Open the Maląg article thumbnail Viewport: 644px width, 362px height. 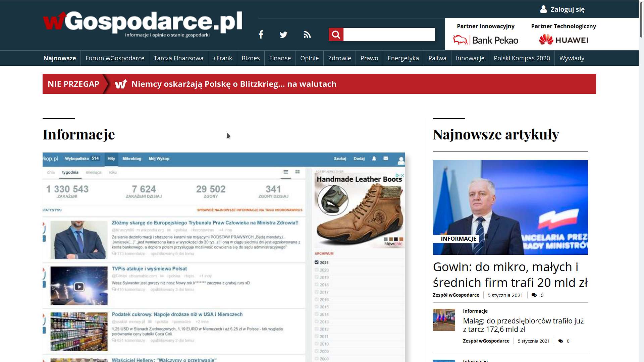point(444,320)
